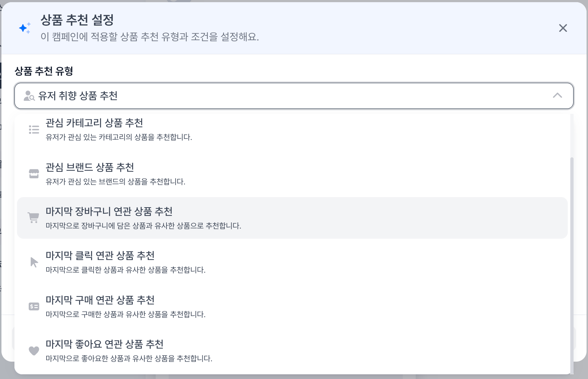Viewport: 588px width, 379px height.
Task: Choose 관심 브랜드 상품 추천 option
Action: [90, 167]
